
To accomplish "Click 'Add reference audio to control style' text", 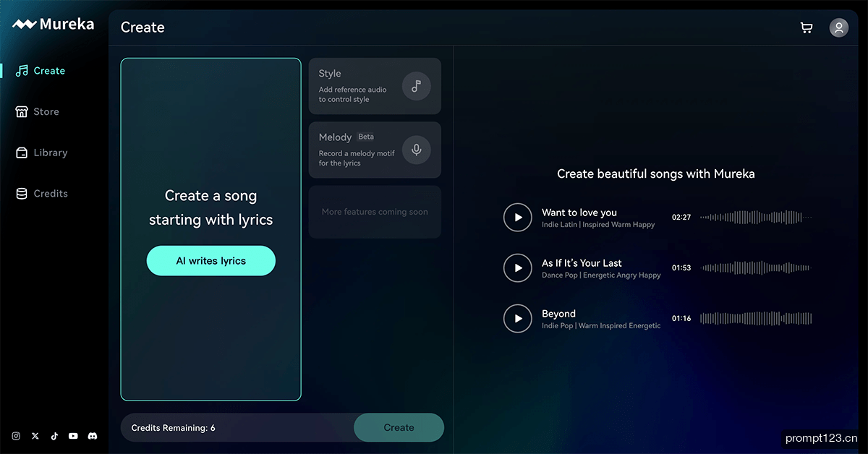I will [353, 95].
